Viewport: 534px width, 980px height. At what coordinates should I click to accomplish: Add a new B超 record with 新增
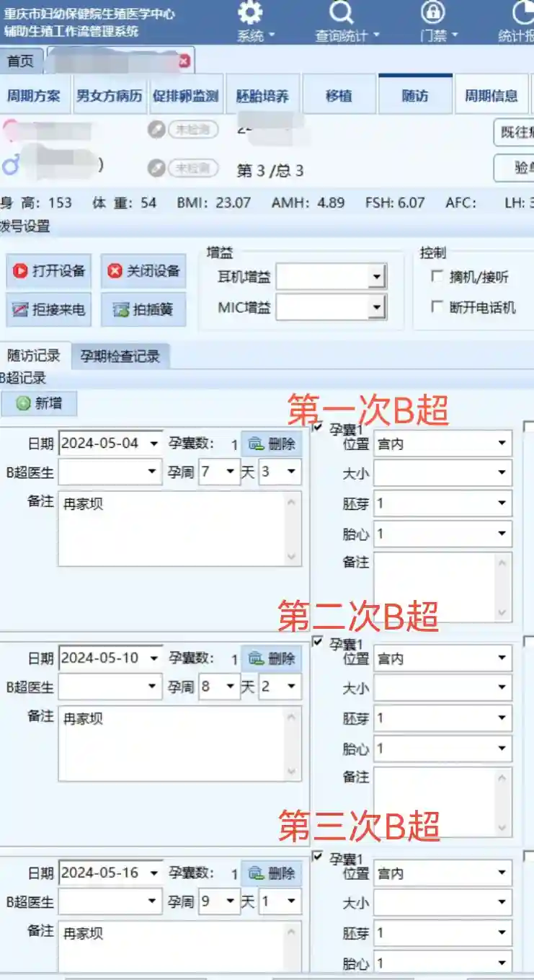[39, 404]
